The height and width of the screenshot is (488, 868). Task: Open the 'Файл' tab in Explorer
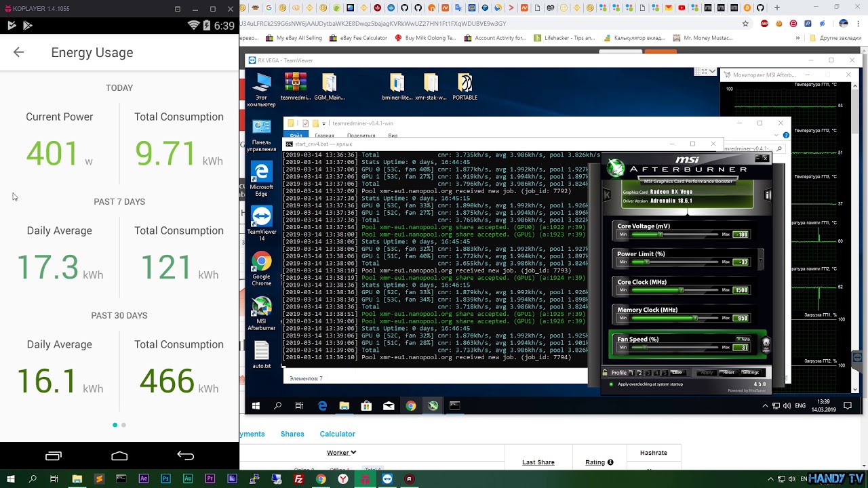click(x=296, y=136)
